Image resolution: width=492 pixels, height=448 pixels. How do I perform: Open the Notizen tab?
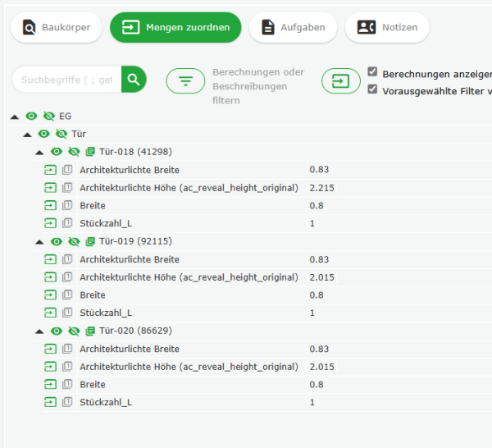[387, 28]
